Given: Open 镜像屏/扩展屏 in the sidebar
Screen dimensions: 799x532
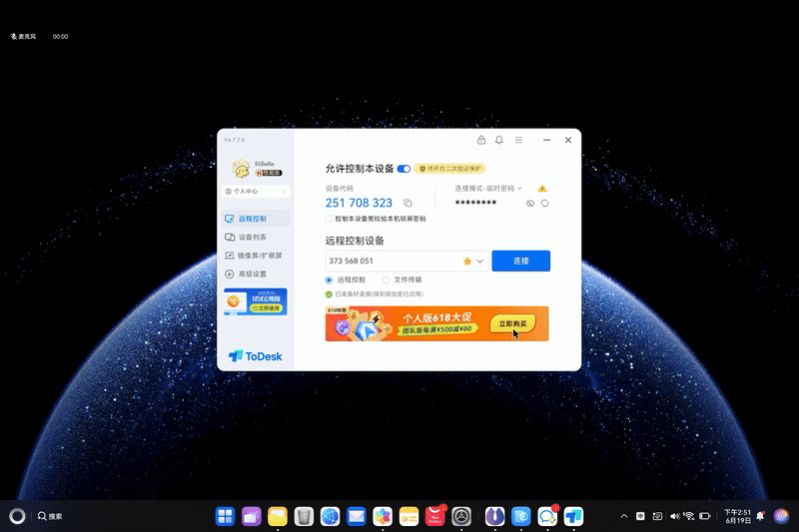Looking at the screenshot, I should click(257, 256).
